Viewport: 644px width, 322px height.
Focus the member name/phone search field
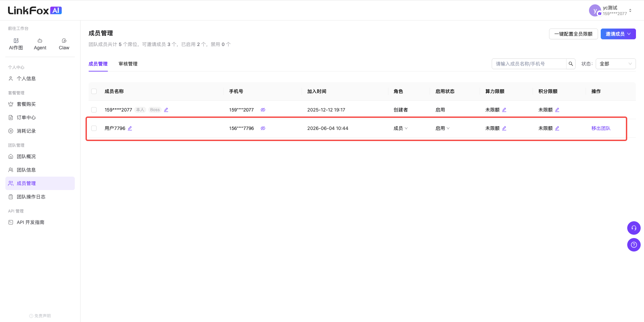pyautogui.click(x=529, y=64)
